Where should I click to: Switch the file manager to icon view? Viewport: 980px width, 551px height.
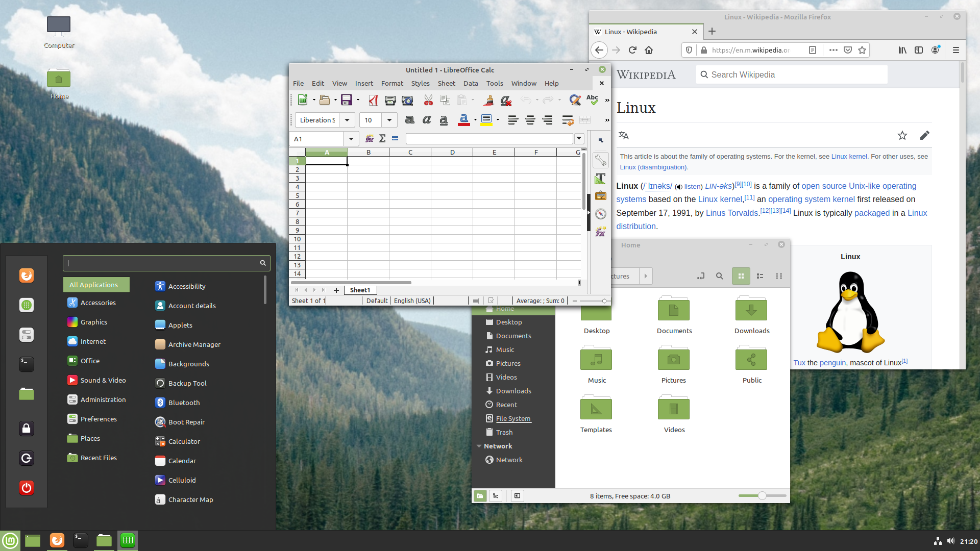click(741, 276)
